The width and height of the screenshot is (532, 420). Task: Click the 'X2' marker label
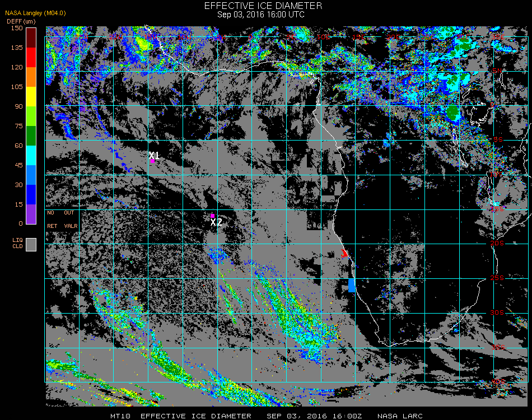pos(216,222)
